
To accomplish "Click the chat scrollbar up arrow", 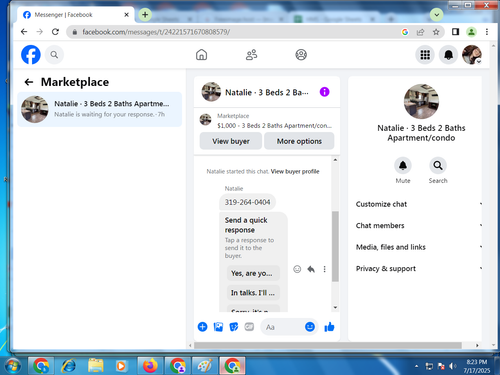I will [x=335, y=160].
